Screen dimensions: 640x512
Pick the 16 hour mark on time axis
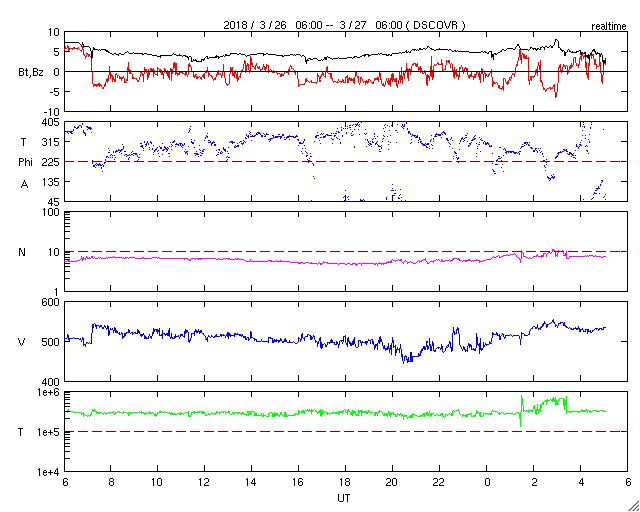pyautogui.click(x=299, y=482)
